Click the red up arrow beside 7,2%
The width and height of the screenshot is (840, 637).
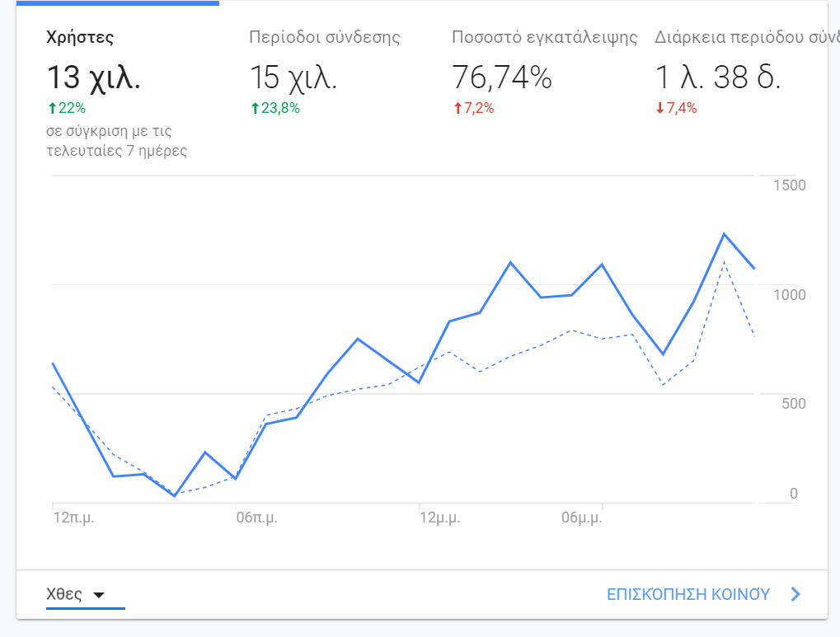(457, 108)
